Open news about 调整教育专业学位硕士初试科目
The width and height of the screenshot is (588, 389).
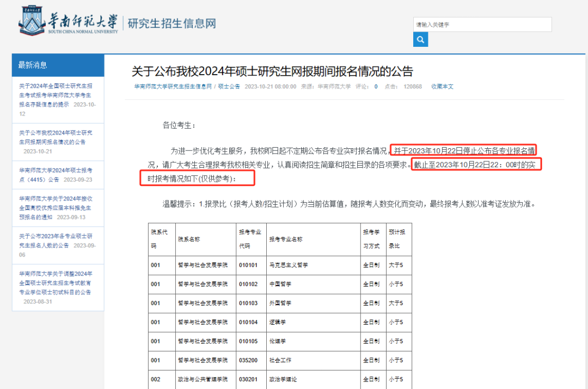click(56, 287)
